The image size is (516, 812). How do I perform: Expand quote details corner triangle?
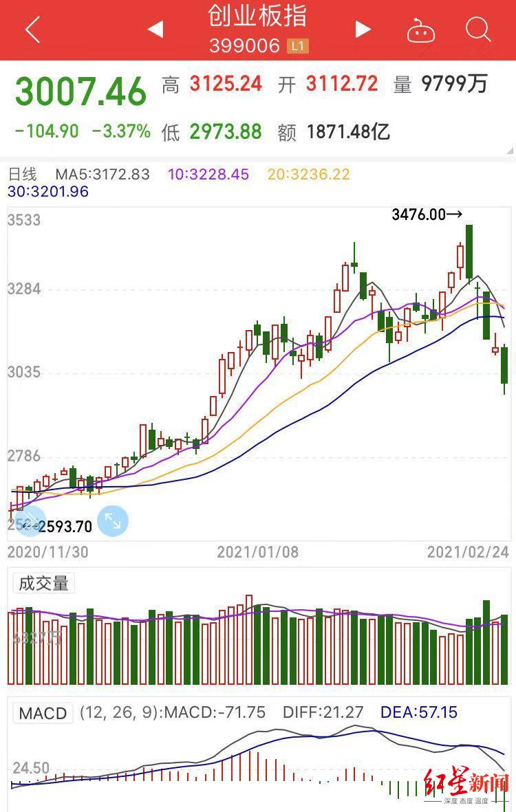[510, 151]
